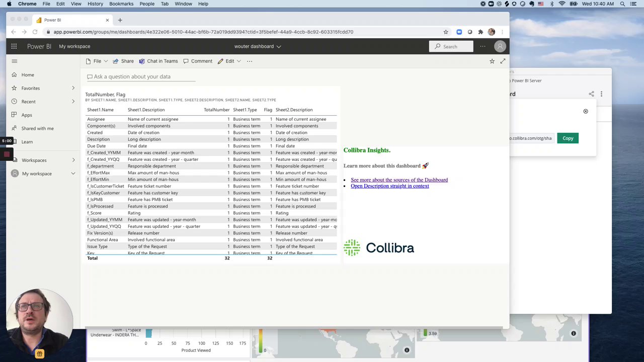Viewport: 644px width, 362px height.
Task: Open 'See more about the sources' link
Action: pos(399,180)
